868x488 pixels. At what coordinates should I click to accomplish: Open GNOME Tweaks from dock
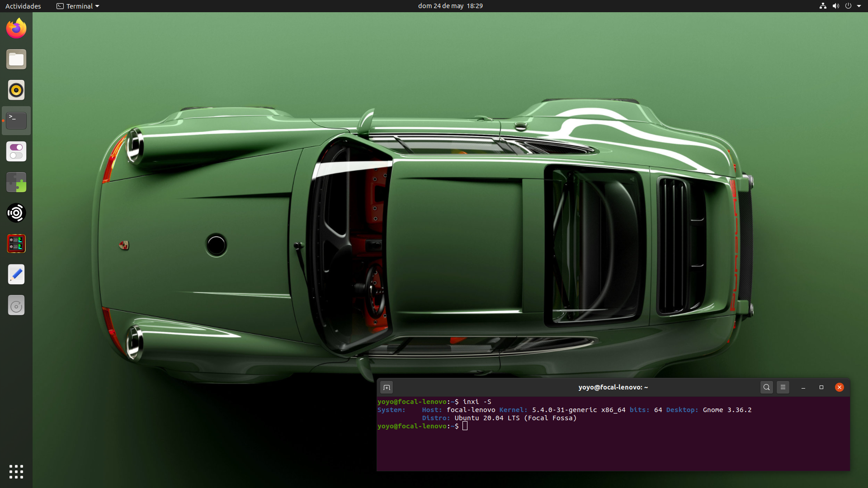coord(16,151)
